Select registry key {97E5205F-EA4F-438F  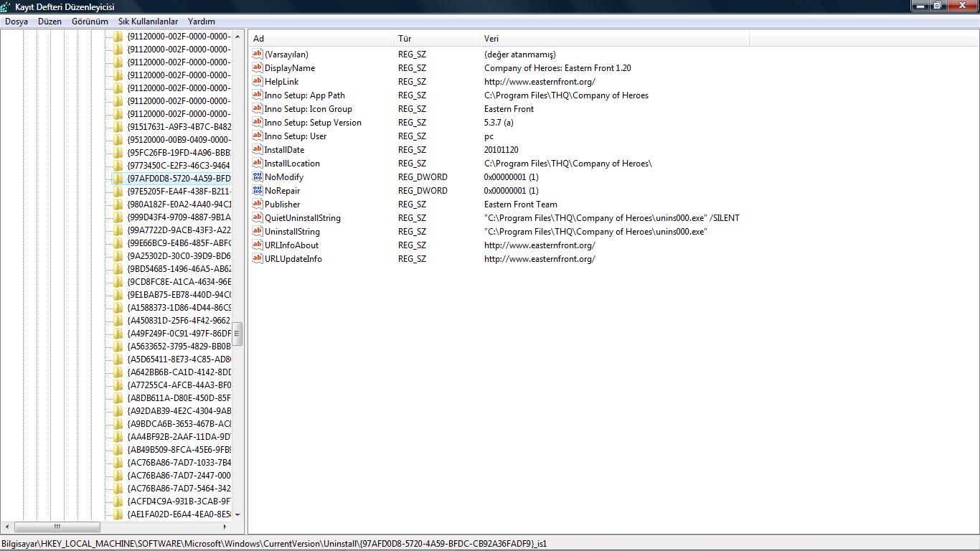(x=179, y=191)
